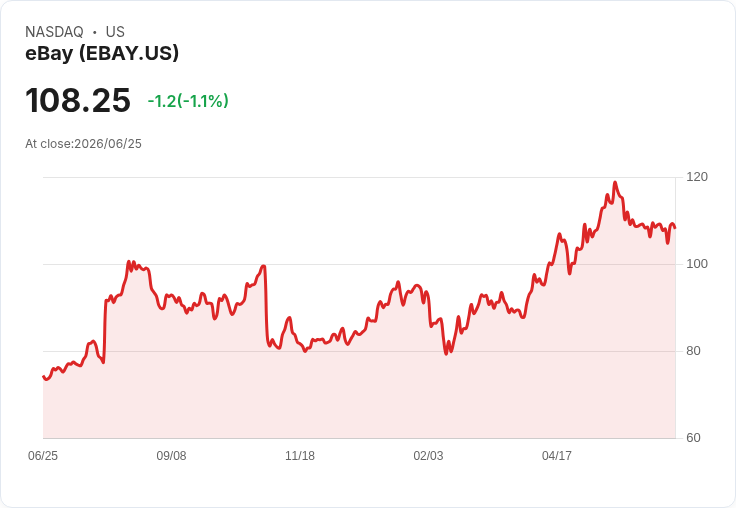
Task: Select the current price 108.25
Action: click(78, 100)
